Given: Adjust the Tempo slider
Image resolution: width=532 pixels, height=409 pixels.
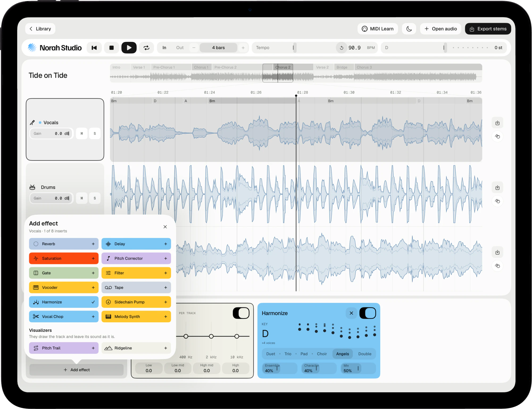Looking at the screenshot, I should pos(294,48).
